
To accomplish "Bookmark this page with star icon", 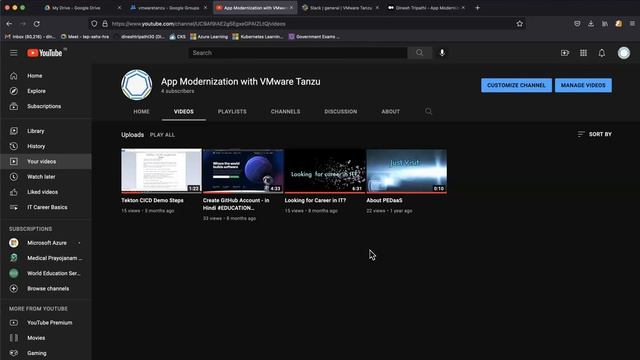I will (520, 24).
